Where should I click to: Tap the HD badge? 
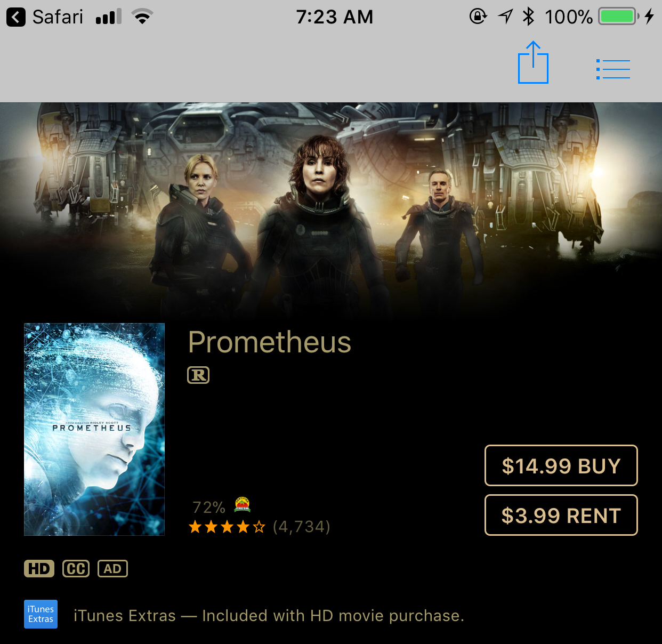pos(39,569)
